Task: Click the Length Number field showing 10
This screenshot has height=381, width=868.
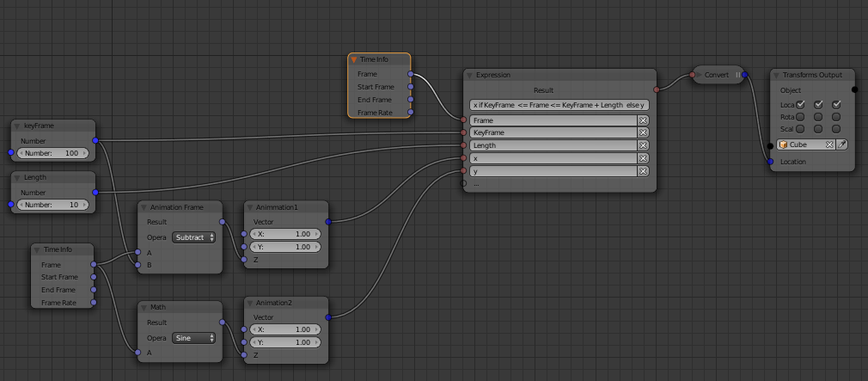Action: point(52,205)
